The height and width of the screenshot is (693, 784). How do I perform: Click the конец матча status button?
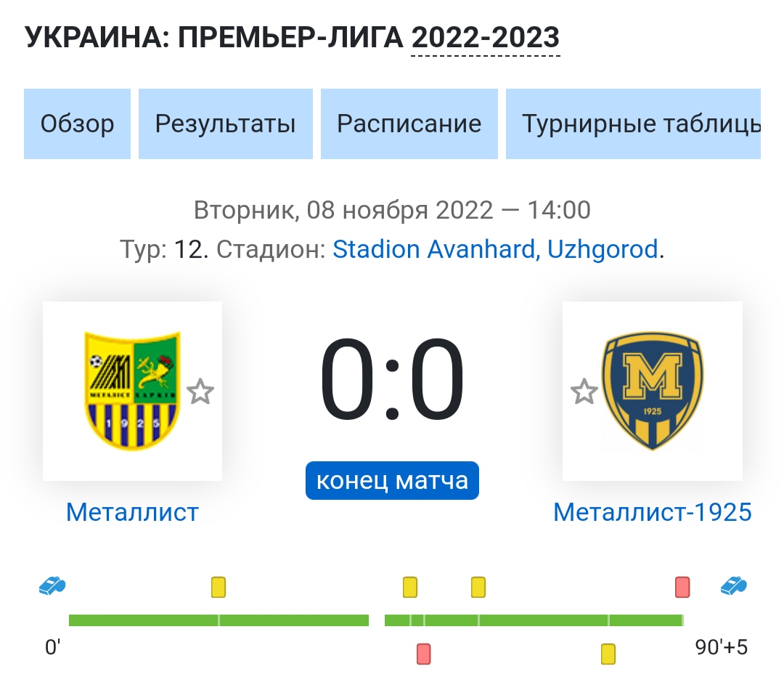[x=392, y=480]
